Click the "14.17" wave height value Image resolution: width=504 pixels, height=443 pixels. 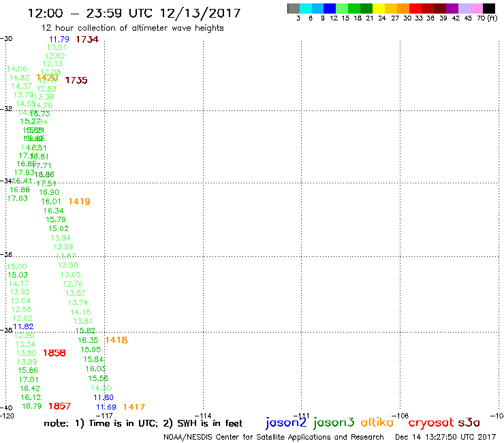pos(18,284)
